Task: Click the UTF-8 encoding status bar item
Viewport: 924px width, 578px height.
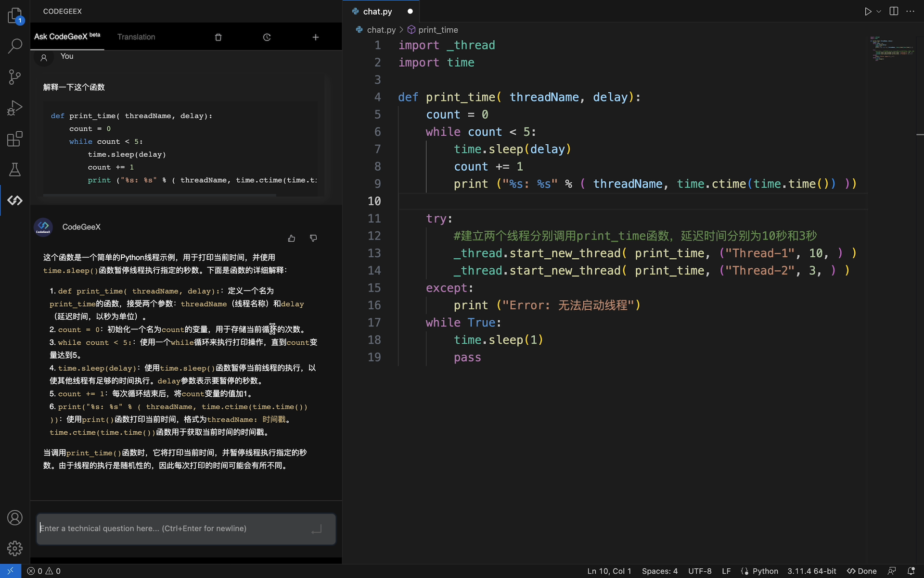Action: [699, 571]
